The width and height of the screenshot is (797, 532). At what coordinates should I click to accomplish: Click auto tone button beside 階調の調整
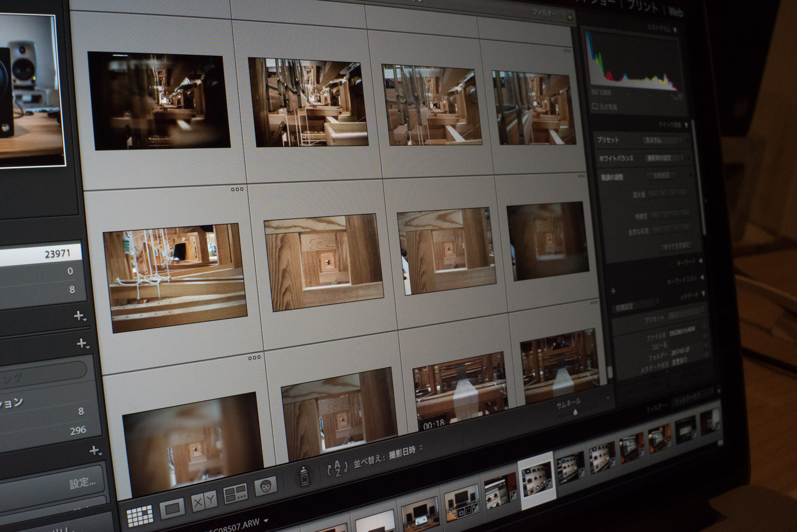tap(662, 176)
